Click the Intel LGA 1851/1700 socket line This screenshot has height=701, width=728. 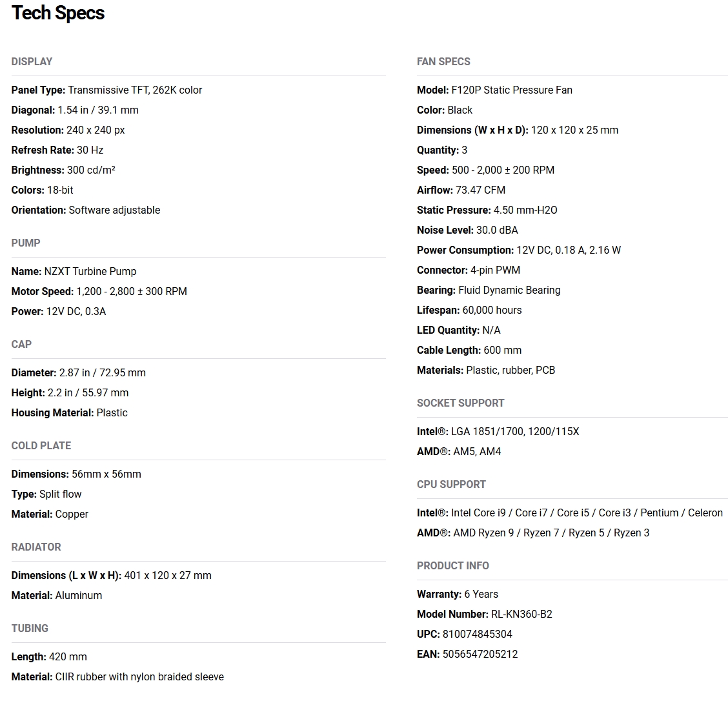498,432
